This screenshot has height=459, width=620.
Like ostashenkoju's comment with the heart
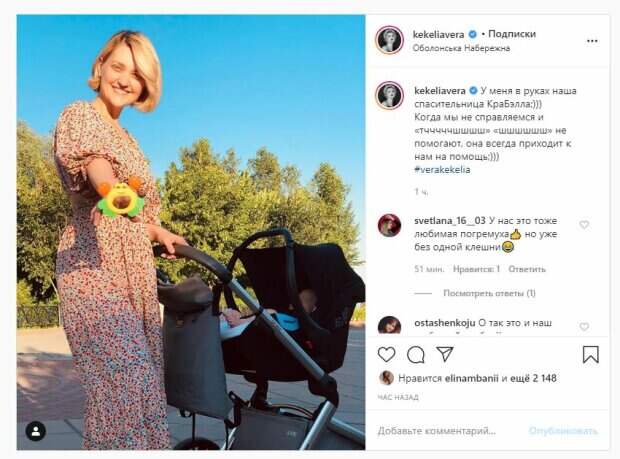584,327
